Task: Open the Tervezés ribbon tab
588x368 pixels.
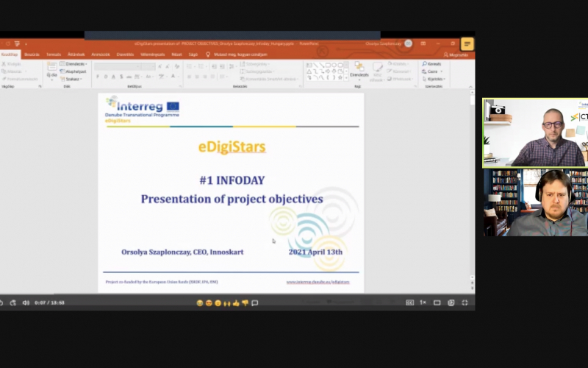Action: coord(54,54)
